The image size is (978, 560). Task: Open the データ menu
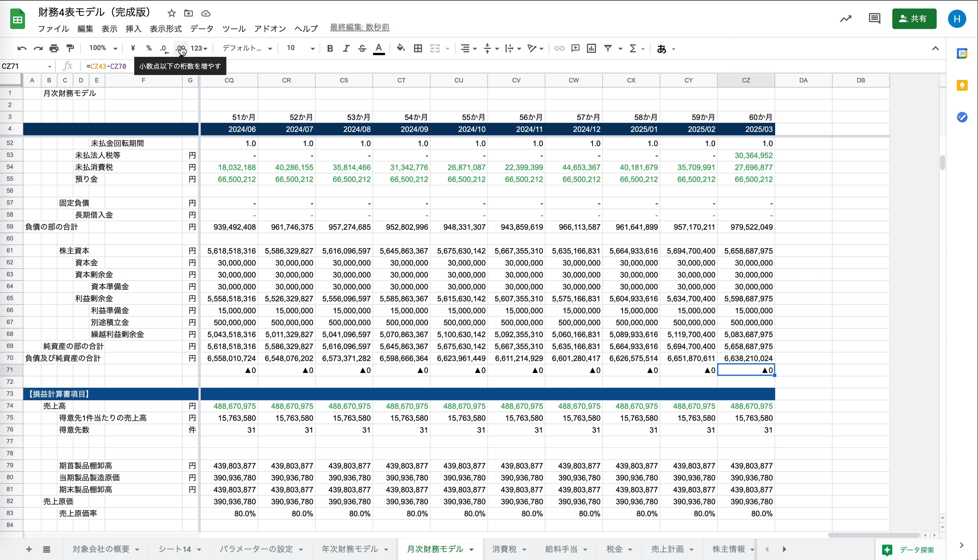[202, 29]
